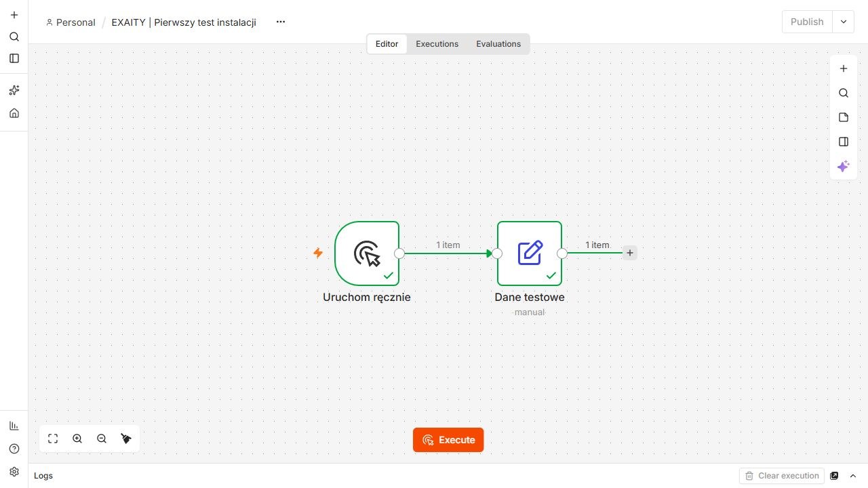Click the 1 item label after Dane testowe
This screenshot has height=488, width=868.
597,245
